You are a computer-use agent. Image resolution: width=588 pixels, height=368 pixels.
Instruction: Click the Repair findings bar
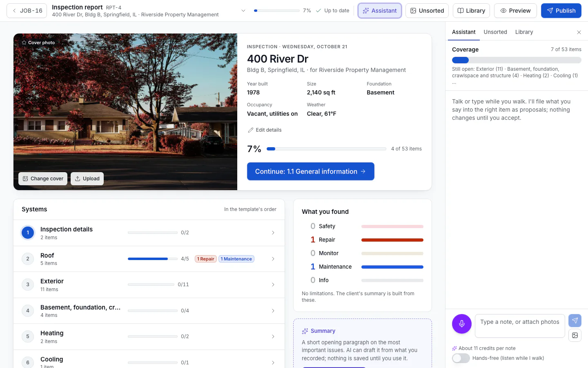point(392,240)
